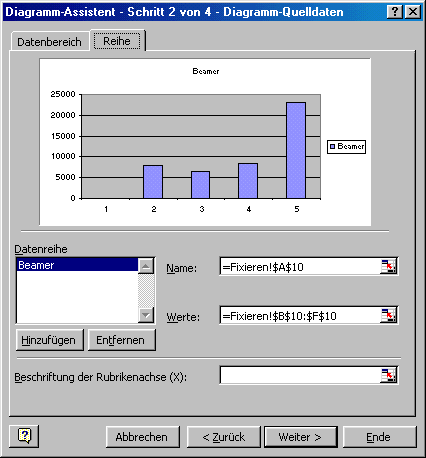
Task: Open Office Assistant help icon button
Action: point(24,436)
